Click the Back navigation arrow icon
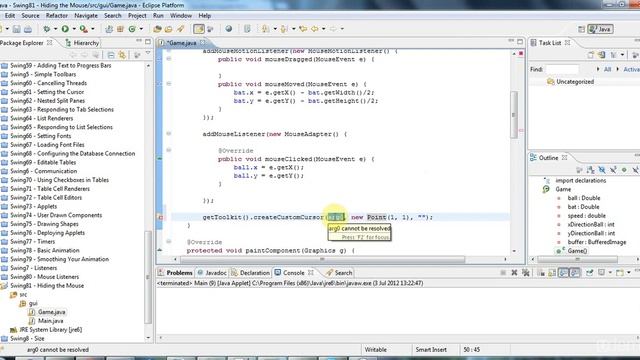640x360 pixels. [315, 29]
